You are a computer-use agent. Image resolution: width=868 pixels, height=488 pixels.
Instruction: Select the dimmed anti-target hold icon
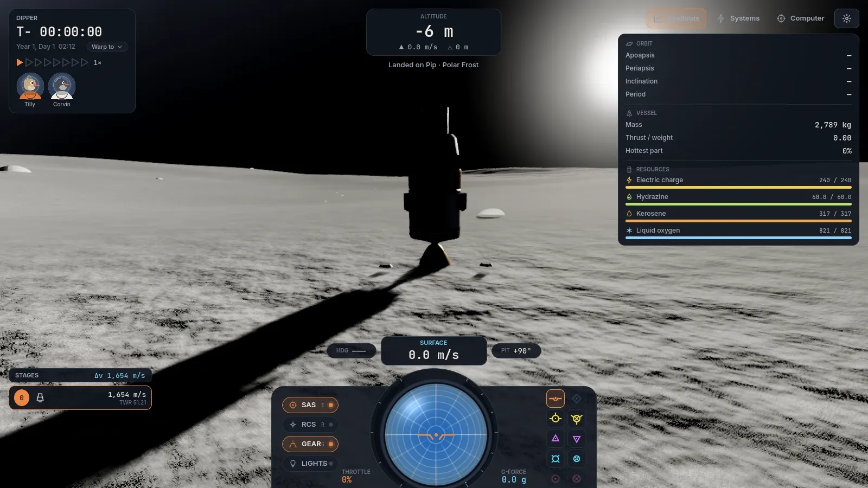click(x=577, y=479)
